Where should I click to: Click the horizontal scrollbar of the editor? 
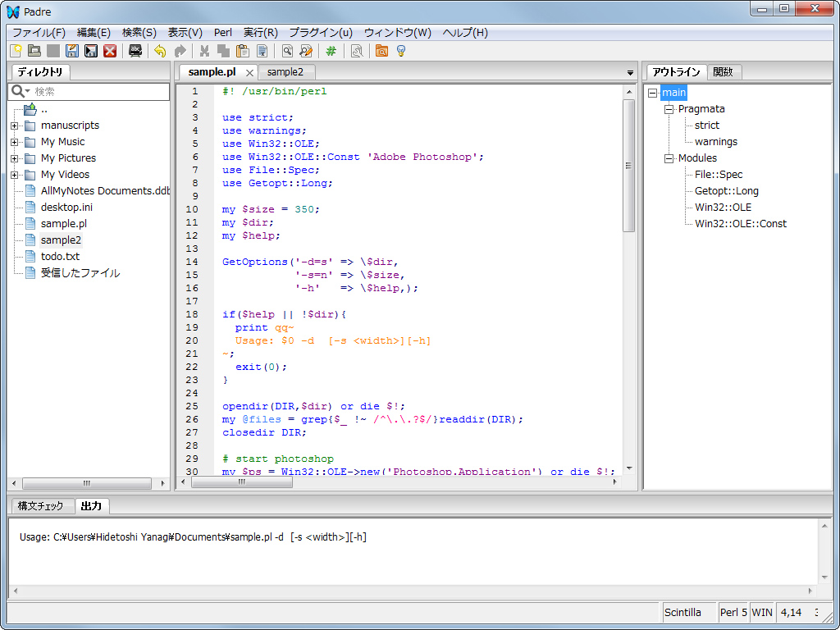240,482
